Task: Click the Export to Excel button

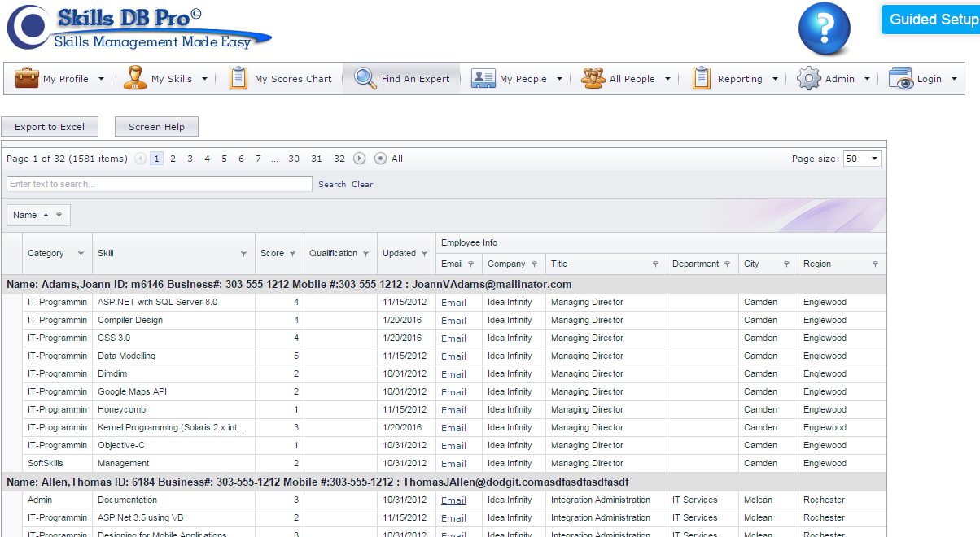Action: point(50,127)
